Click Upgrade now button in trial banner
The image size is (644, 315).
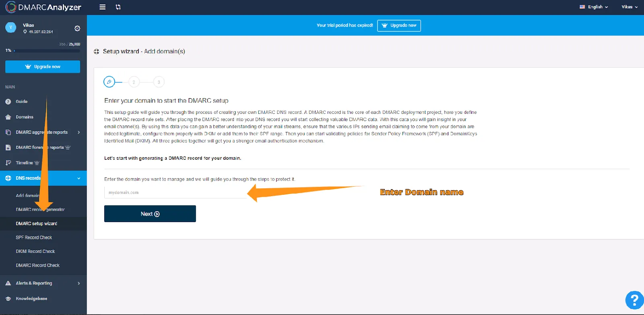tap(399, 25)
